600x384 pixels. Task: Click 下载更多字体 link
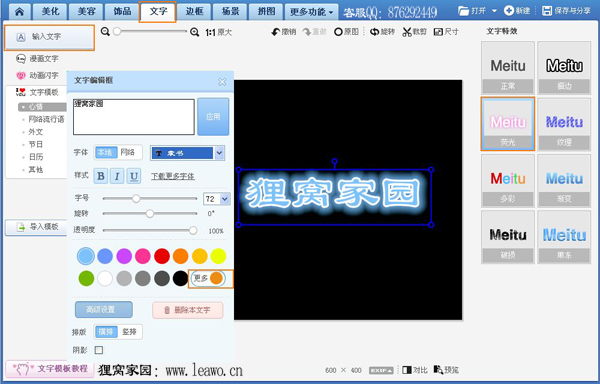coord(173,176)
